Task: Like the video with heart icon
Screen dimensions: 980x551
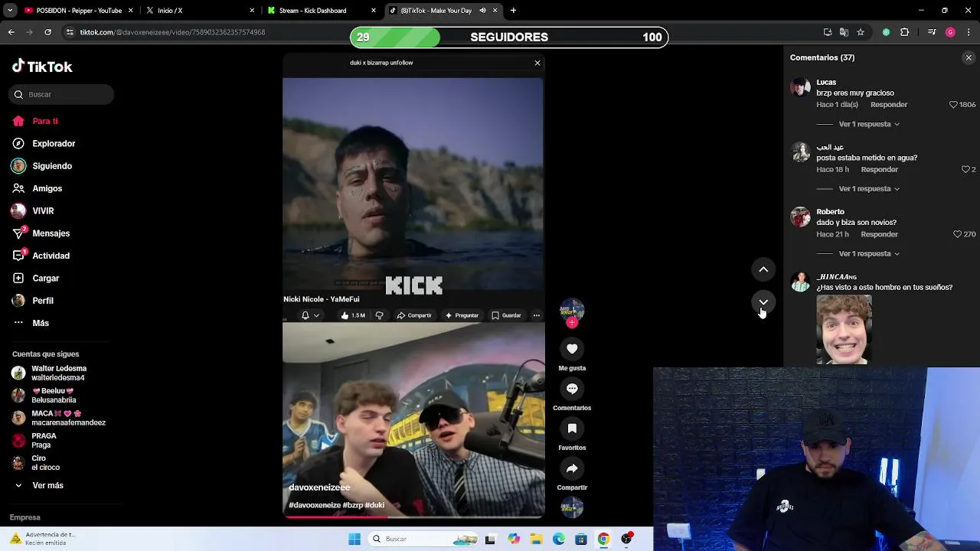Action: [572, 349]
